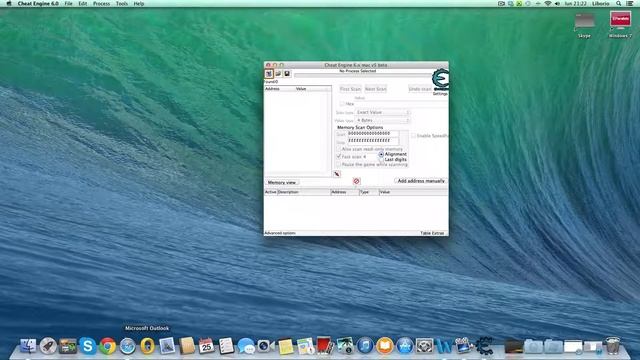
Task: Open Memory view
Action: pos(282,182)
